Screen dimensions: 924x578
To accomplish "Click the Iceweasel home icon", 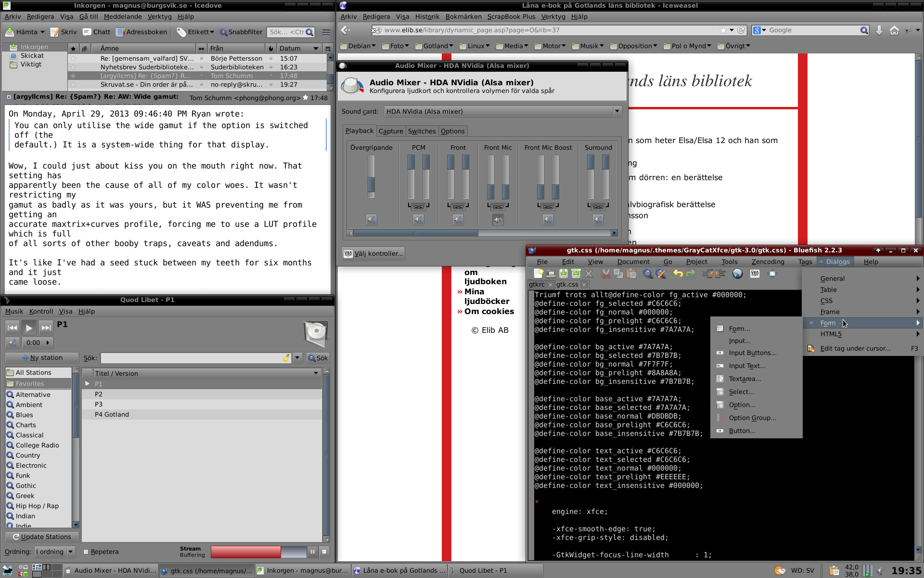I will pyautogui.click(x=894, y=30).
